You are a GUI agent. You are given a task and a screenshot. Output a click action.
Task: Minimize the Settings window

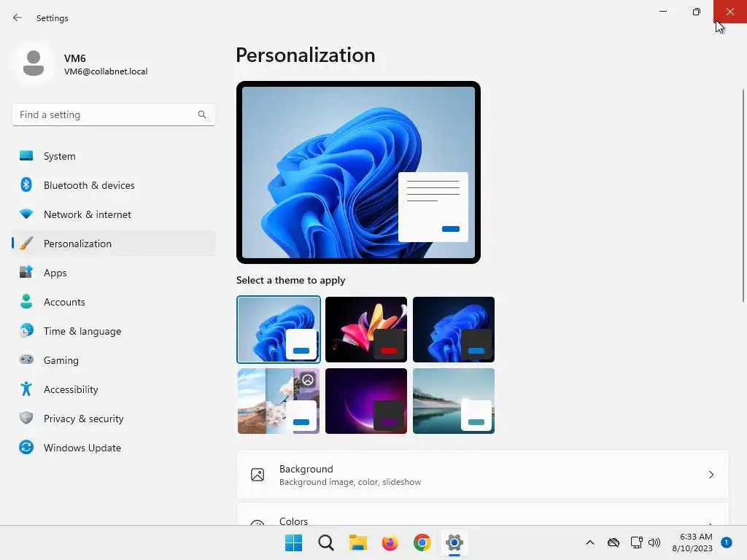click(x=662, y=12)
